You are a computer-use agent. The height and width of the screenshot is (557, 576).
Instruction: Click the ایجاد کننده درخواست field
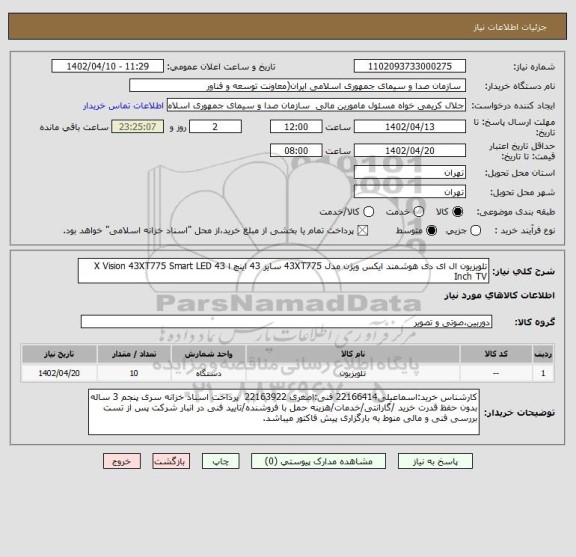(x=316, y=105)
